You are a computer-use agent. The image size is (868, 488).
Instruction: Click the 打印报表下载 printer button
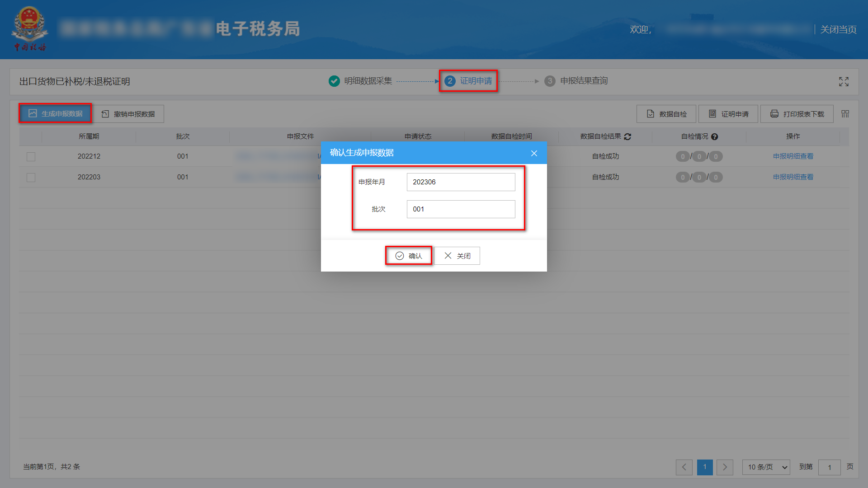797,114
